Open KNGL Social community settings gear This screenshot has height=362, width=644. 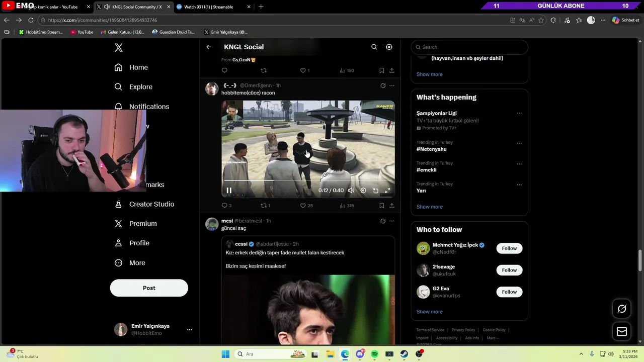click(x=389, y=47)
